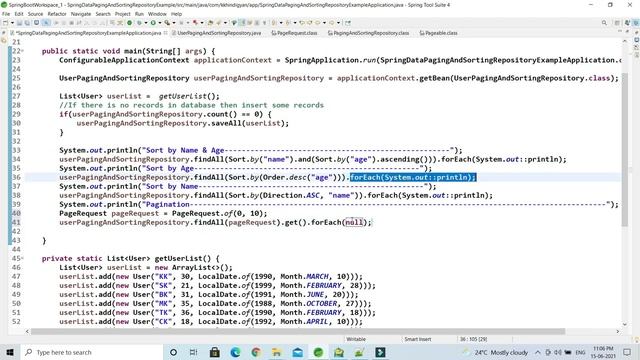
Task: Click the green Run button icon
Action: (153, 23)
